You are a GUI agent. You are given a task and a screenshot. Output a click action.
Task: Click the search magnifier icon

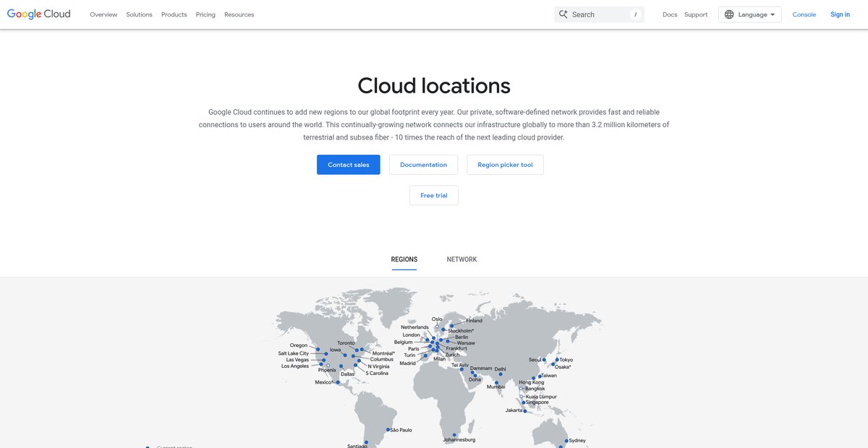(563, 14)
